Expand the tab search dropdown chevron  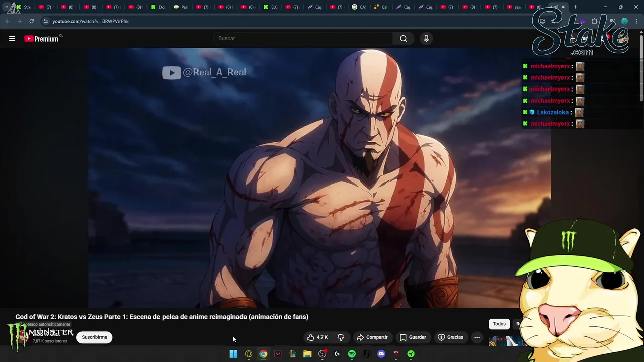[x=7, y=7]
